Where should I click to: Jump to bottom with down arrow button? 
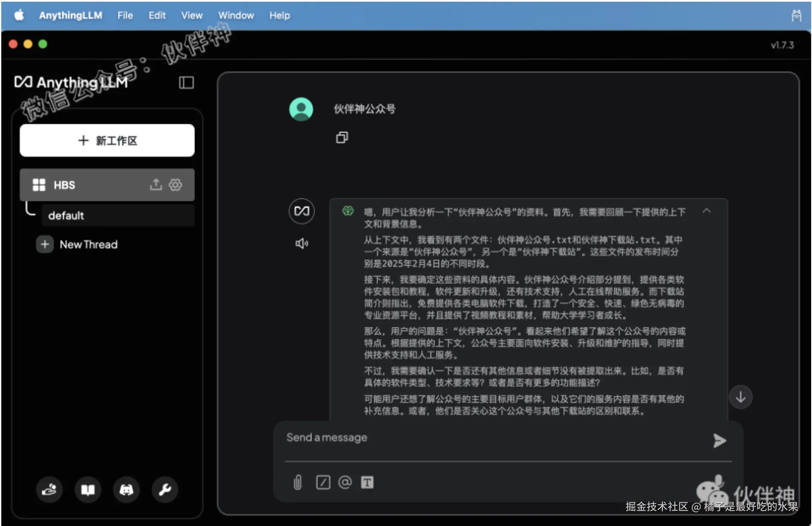tap(740, 397)
